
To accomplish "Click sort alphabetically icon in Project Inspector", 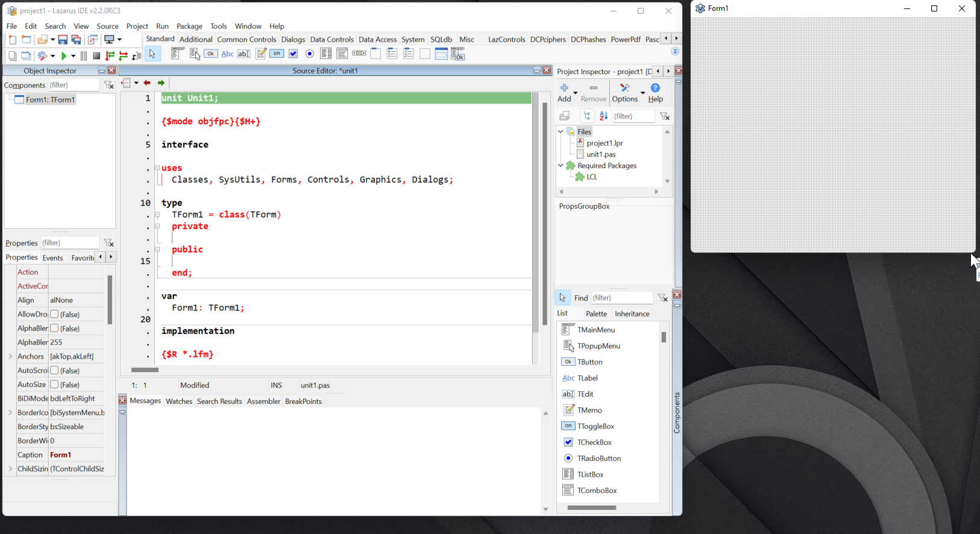I will [x=603, y=116].
